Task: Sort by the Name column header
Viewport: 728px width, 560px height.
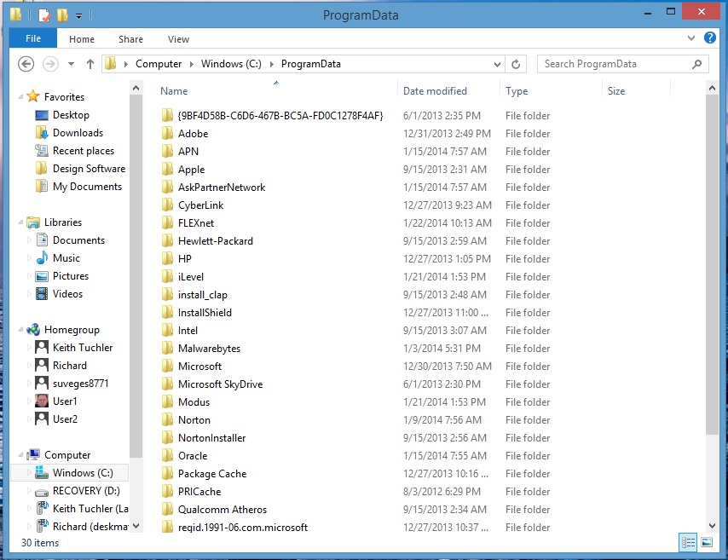Action: coord(174,91)
